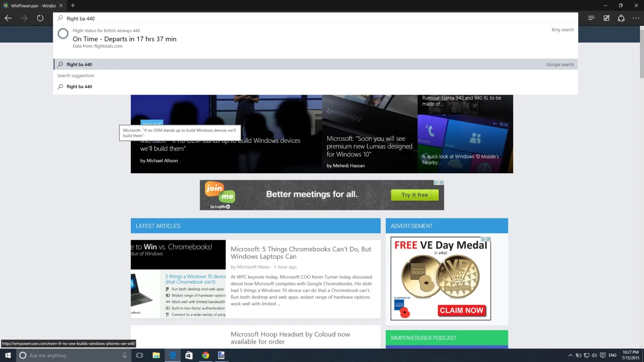Launch Google Chrome from the taskbar

(x=205, y=356)
